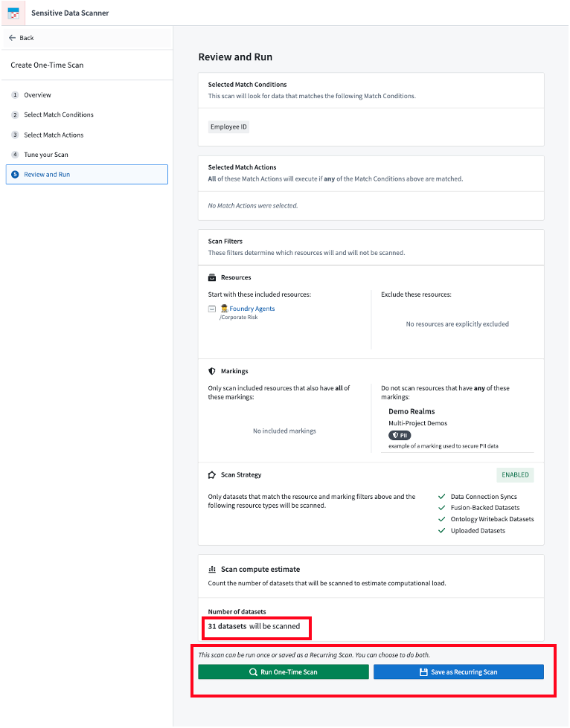Click the Back link
The width and height of the screenshot is (570, 728).
22,38
